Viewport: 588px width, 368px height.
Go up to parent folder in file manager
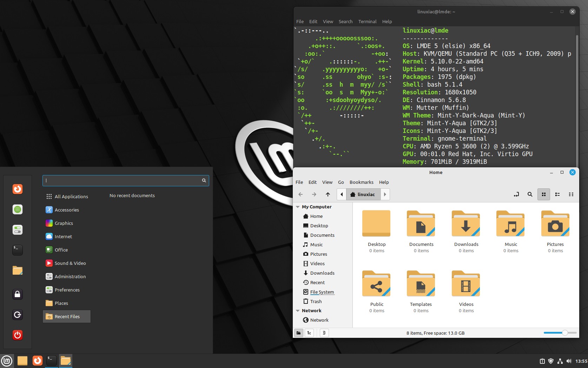pyautogui.click(x=328, y=194)
